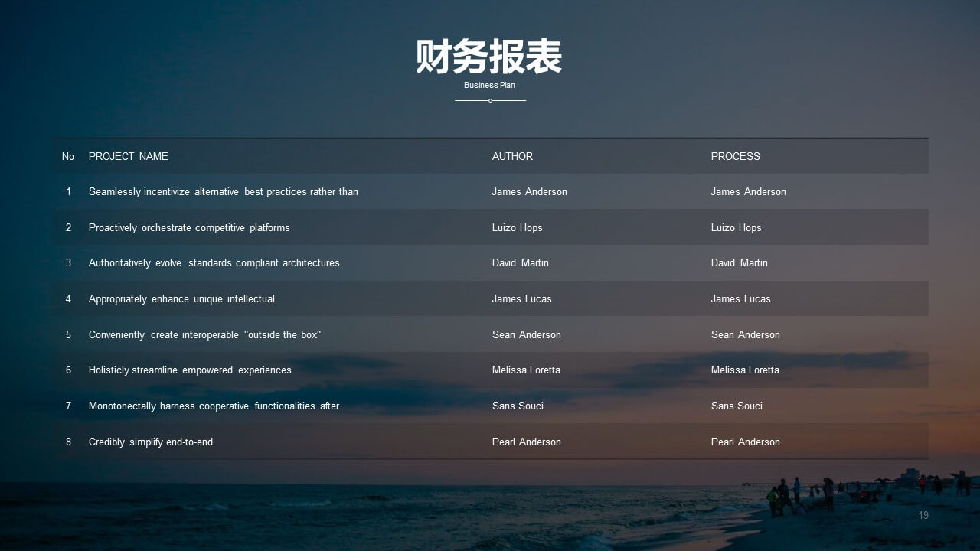Click row number 5 in the No column
Screen dimensions: 980x551
tap(68, 334)
